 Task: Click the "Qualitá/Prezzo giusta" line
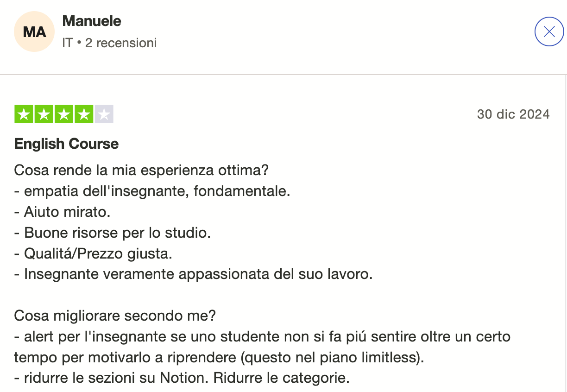(x=94, y=253)
